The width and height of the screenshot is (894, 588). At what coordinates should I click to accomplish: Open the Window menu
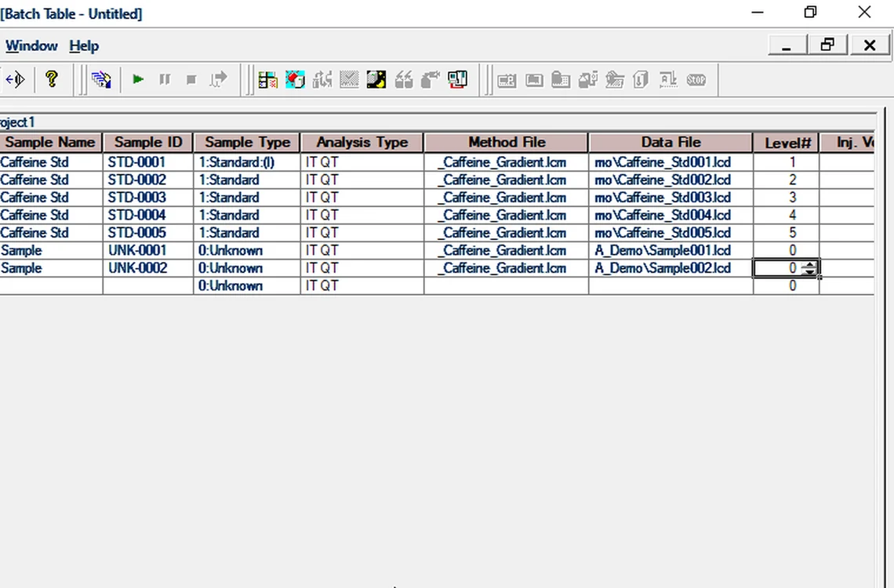[31, 45]
